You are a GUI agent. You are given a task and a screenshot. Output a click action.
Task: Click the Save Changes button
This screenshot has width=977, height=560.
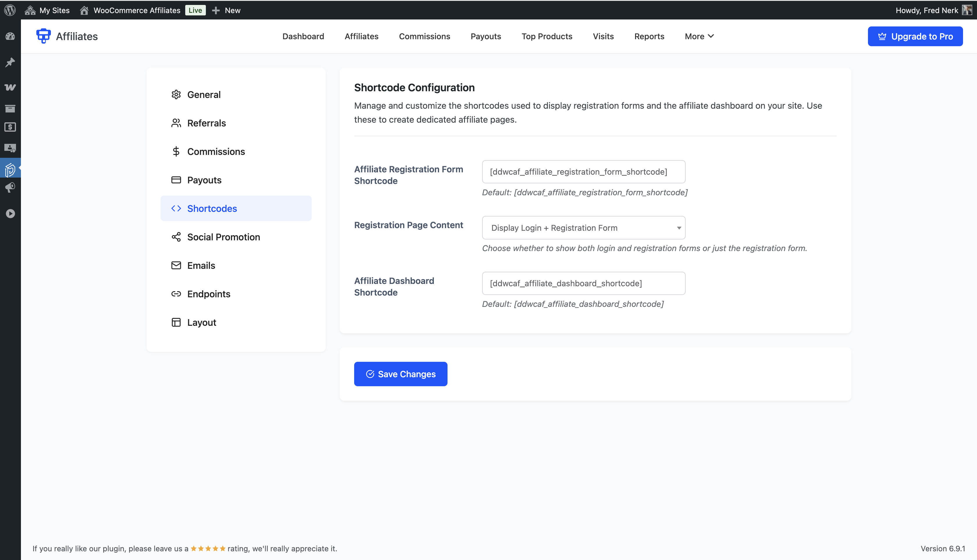(x=400, y=374)
